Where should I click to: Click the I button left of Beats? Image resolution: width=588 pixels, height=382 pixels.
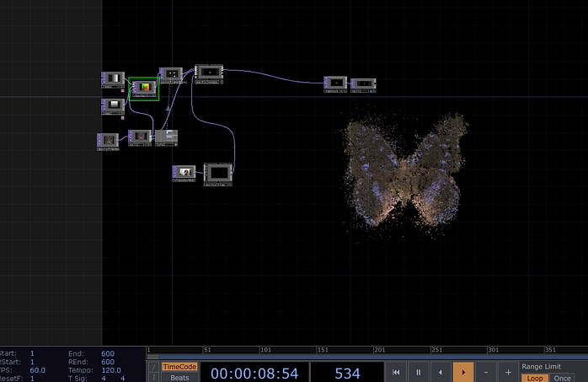click(154, 378)
